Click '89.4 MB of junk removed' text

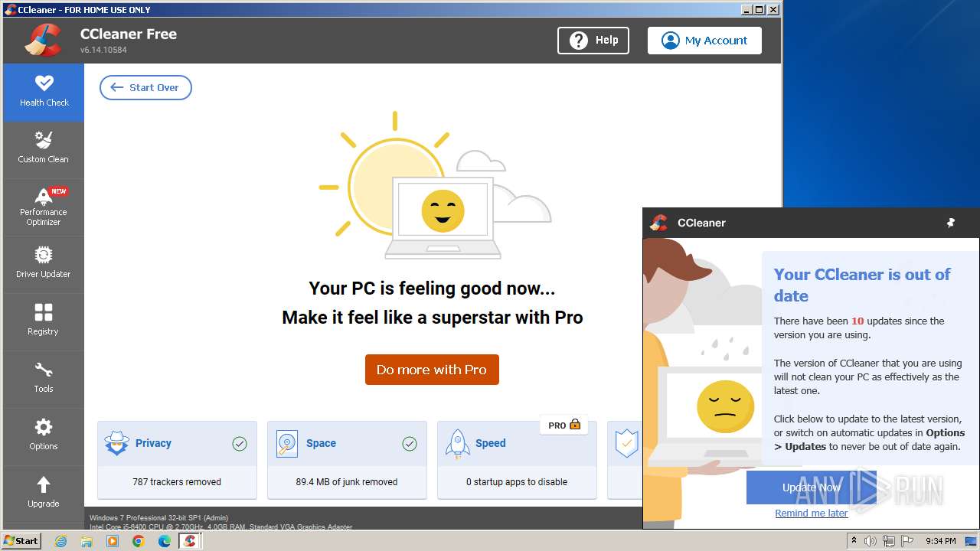[347, 482]
